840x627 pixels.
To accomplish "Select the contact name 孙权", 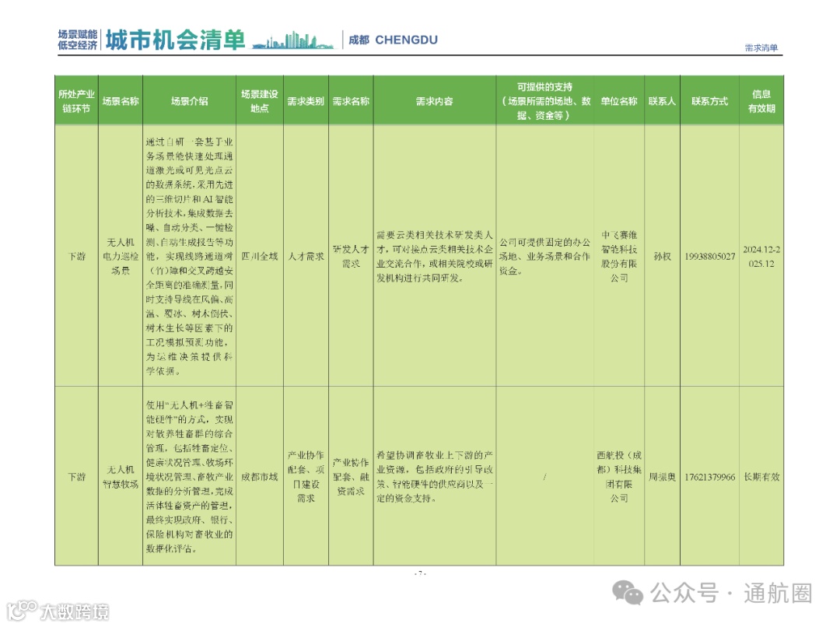I will (662, 257).
